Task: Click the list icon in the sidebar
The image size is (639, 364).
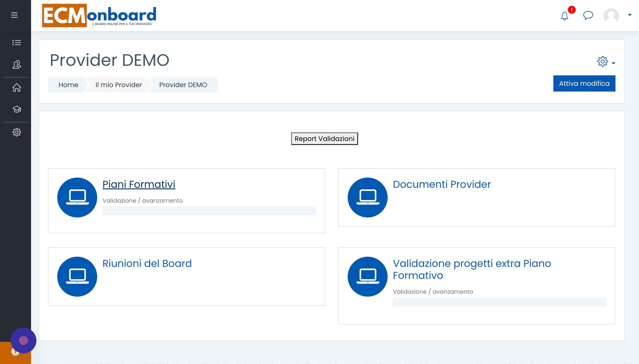Action: tap(16, 43)
